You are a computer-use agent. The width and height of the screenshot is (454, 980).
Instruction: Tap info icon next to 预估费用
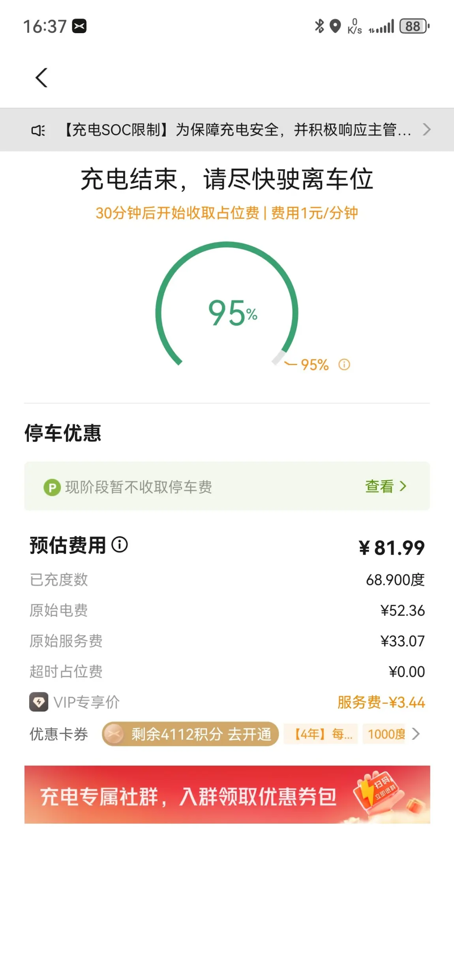click(120, 545)
